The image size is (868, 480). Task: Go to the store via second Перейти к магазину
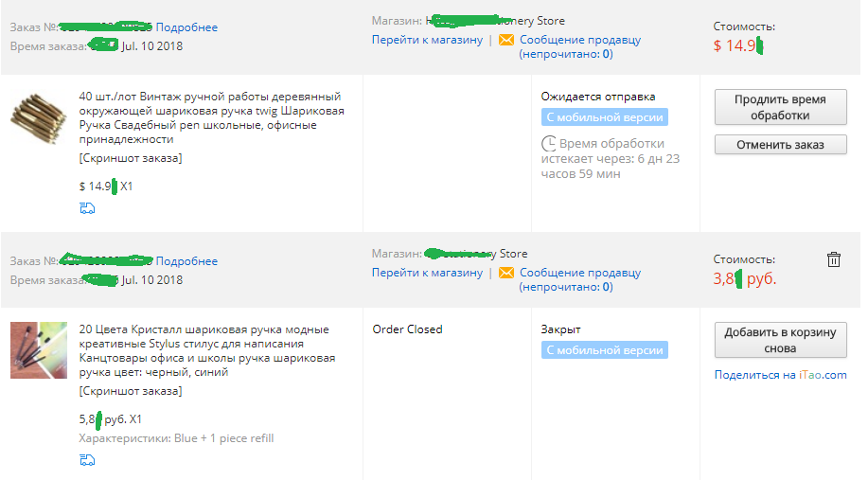tap(427, 273)
